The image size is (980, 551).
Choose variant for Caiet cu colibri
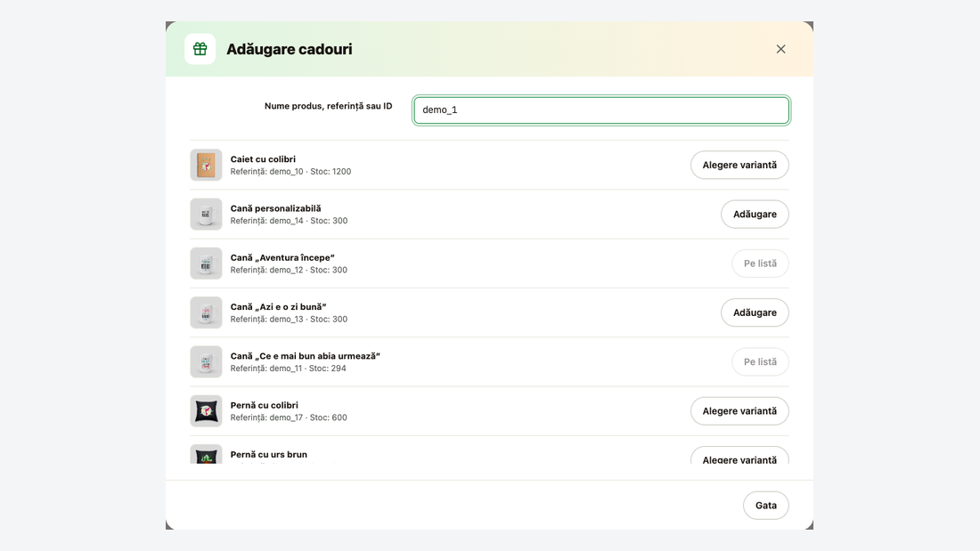tap(739, 165)
